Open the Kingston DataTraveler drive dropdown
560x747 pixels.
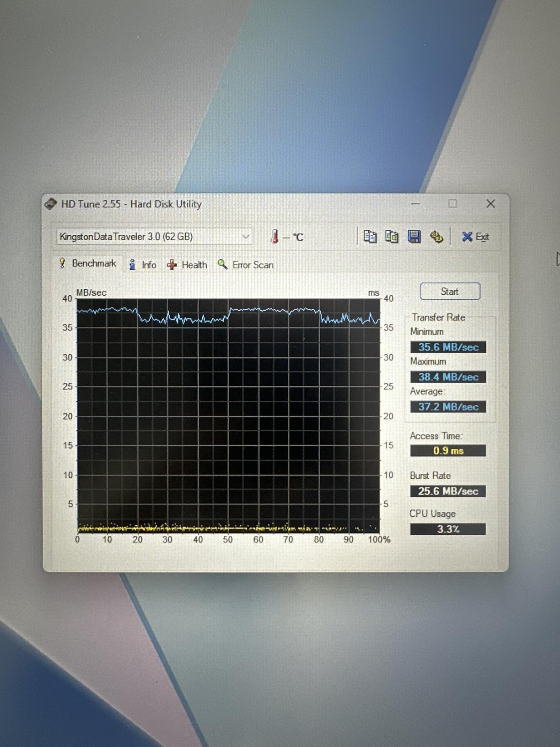(x=154, y=237)
